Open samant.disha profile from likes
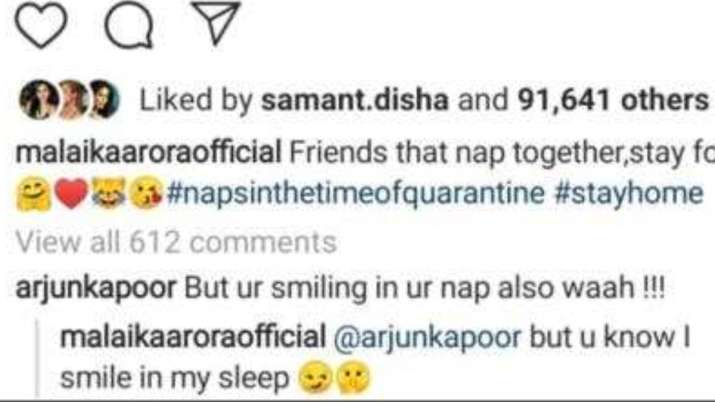The width and height of the screenshot is (715, 402). click(355, 100)
